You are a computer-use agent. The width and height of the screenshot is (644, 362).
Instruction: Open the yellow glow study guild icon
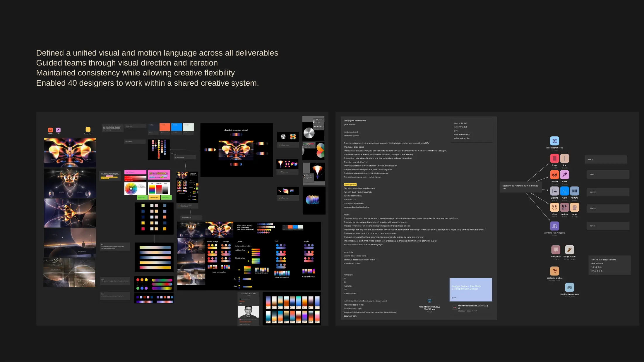(88, 130)
